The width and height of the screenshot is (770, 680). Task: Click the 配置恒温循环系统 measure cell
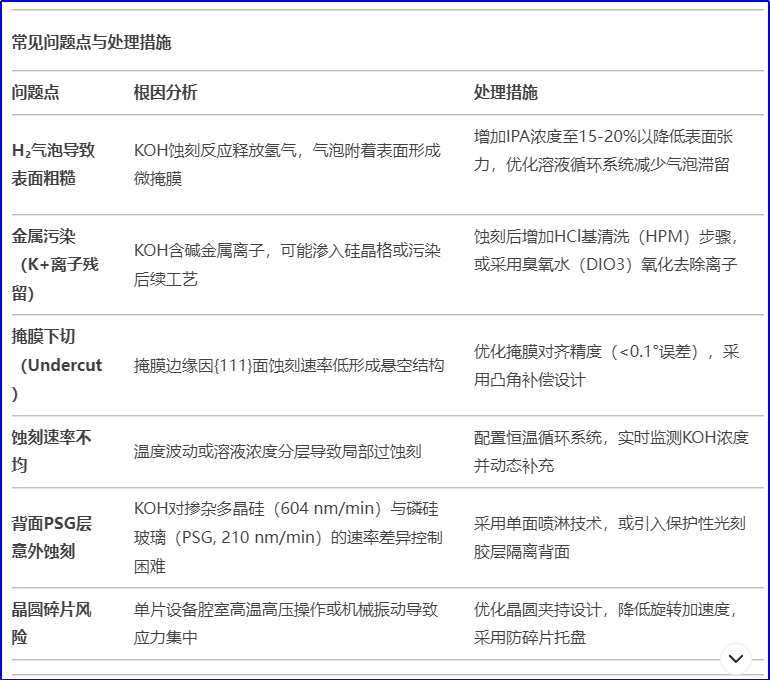(611, 451)
